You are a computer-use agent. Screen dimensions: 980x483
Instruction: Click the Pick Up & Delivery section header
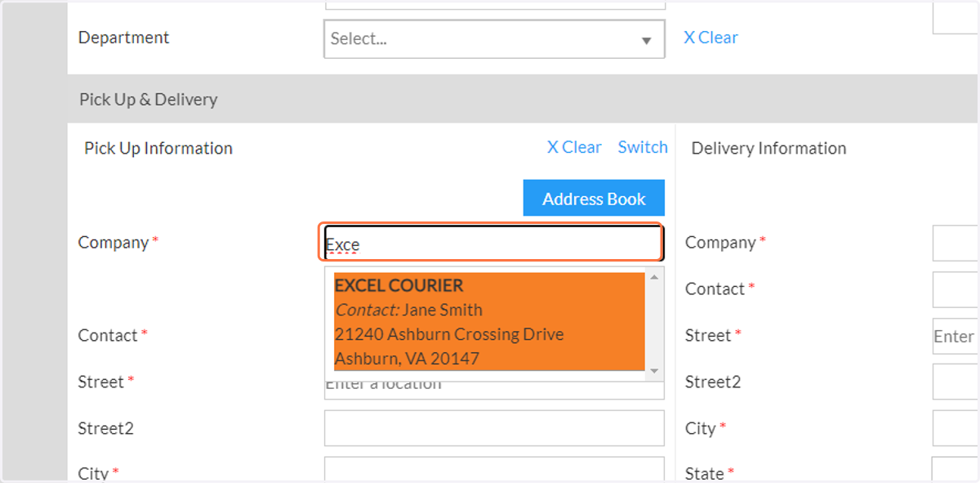pos(523,99)
